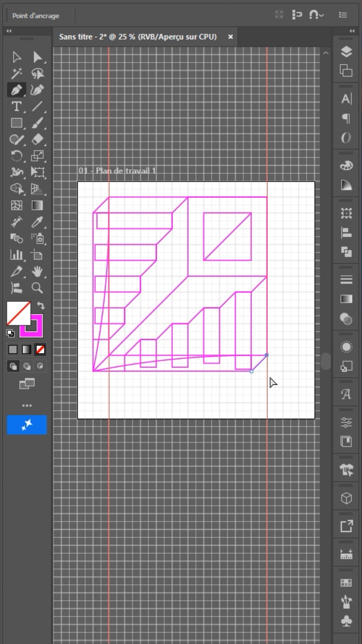
Task: Collapse the left toolbar double arrows
Action: [x=9, y=31]
